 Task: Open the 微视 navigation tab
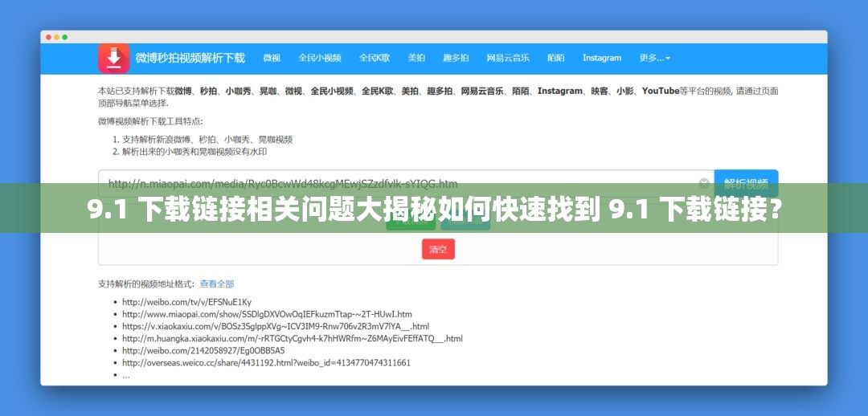pyautogui.click(x=272, y=58)
